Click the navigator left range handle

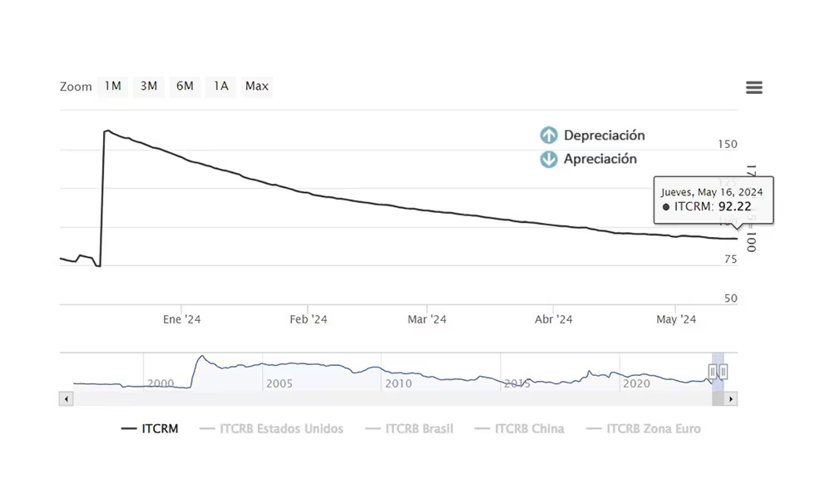713,371
